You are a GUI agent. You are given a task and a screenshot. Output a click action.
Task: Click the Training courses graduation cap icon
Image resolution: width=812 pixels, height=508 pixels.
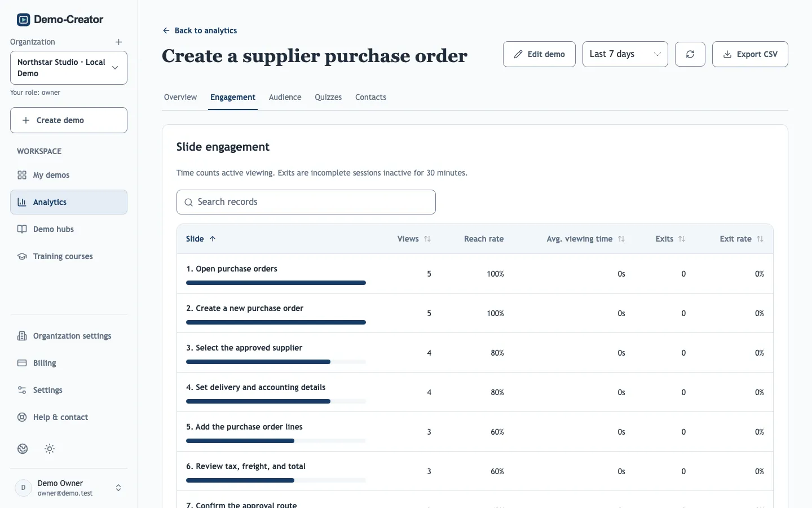22,256
